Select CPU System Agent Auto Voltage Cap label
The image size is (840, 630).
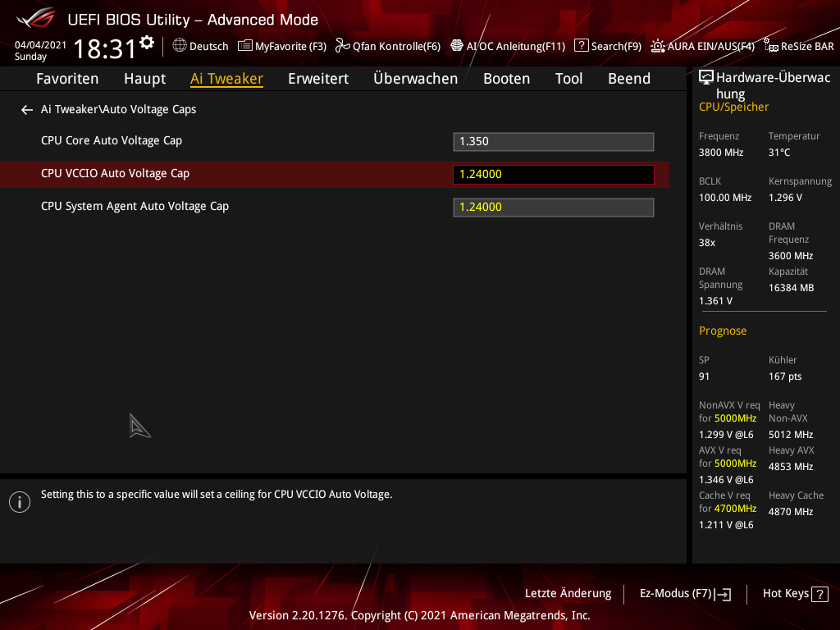click(135, 206)
